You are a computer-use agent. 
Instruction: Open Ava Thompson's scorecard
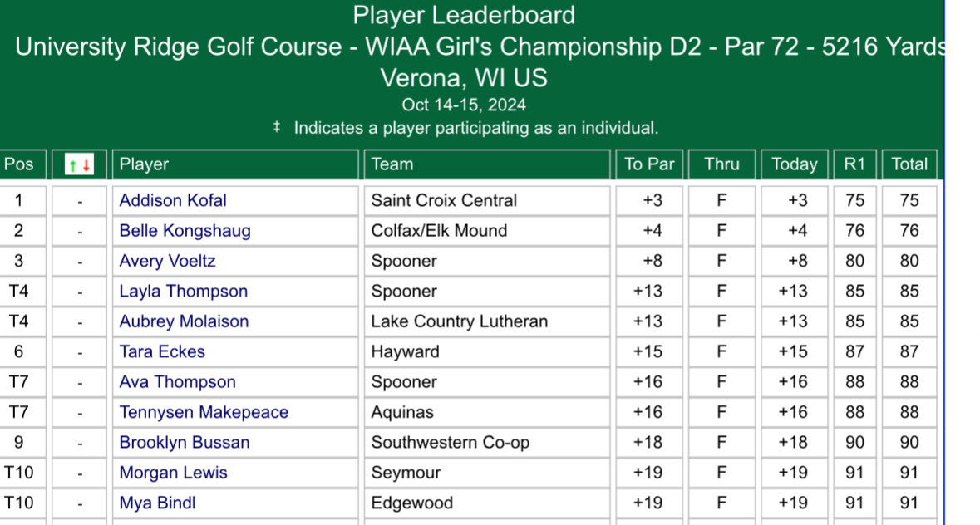(x=178, y=382)
